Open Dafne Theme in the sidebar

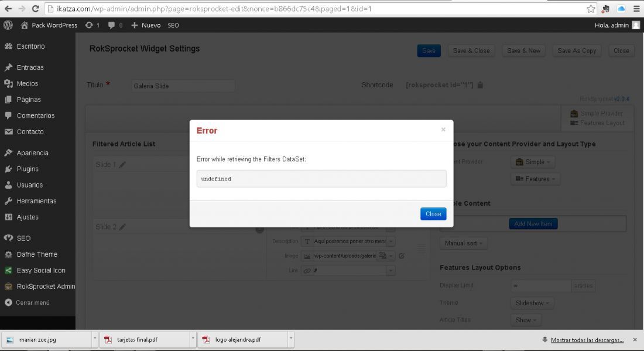38,254
